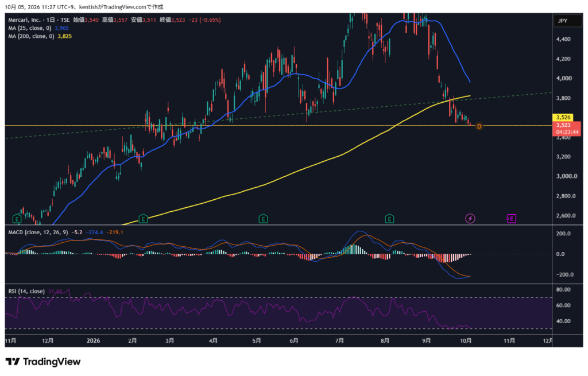
Task: Select the MACD (close, 12, 26, 9) legend
Action: click(38, 232)
